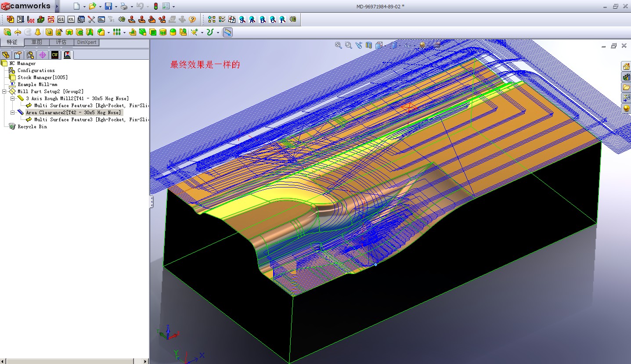
Task: Click the Open folder icon
Action: tap(92, 6)
